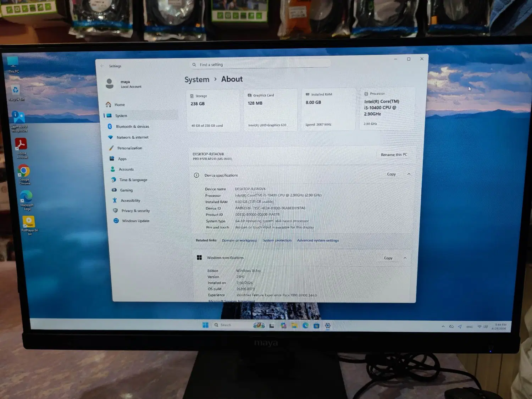Open the maya Local Account profile
Image resolution: width=532 pixels, height=399 pixels.
coord(124,84)
